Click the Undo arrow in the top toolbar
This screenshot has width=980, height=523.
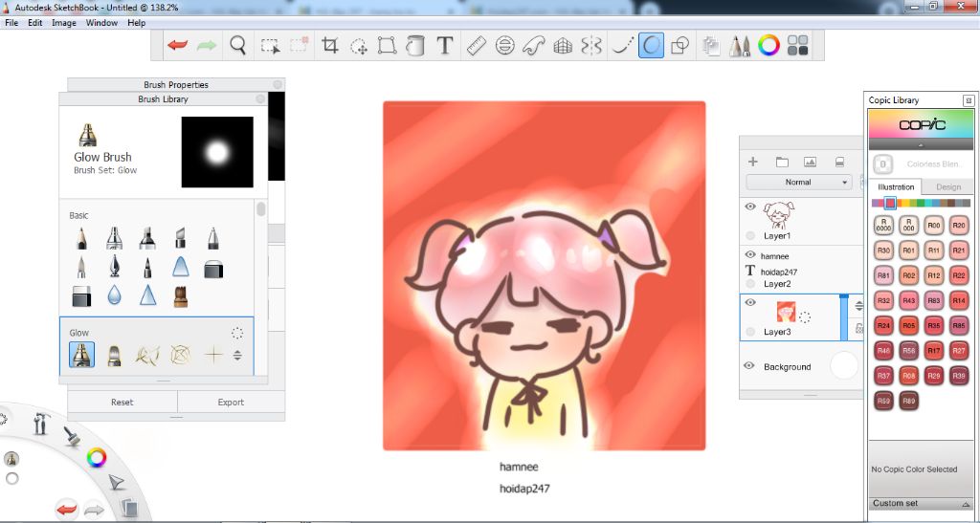pos(177,45)
